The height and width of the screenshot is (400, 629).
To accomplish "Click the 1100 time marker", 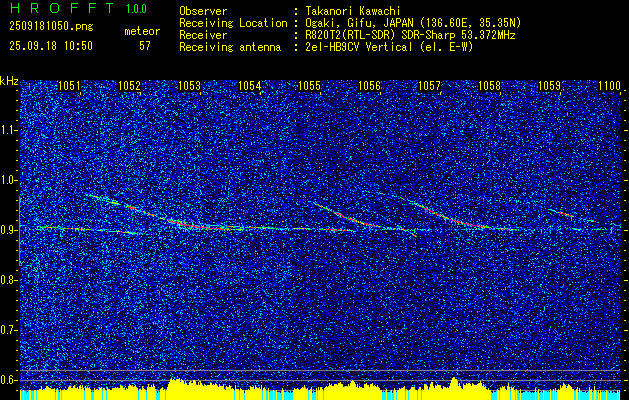I will point(609,86).
